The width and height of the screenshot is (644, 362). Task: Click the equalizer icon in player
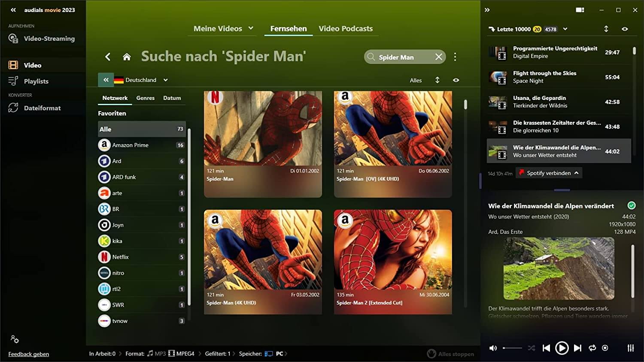(630, 348)
